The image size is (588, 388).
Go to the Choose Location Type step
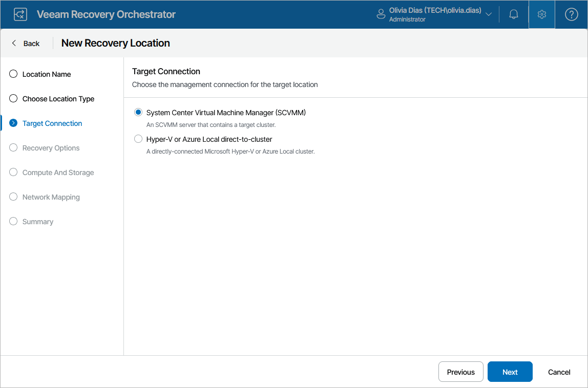[x=58, y=99]
